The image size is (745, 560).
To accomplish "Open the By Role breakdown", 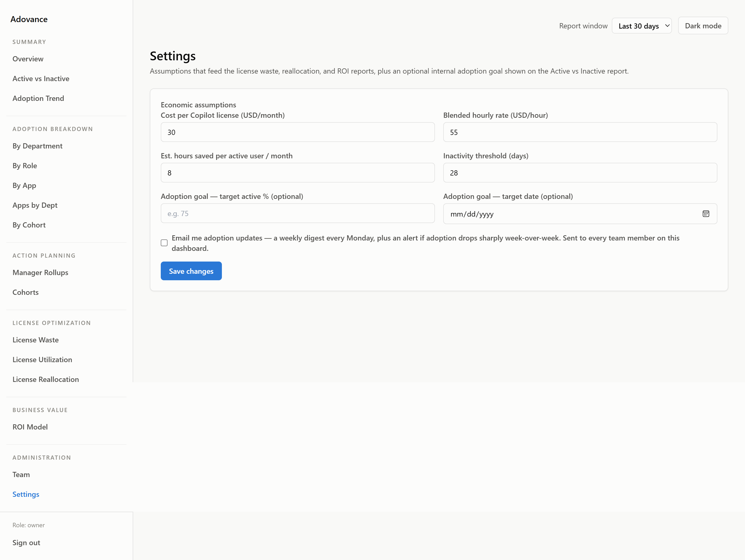I will click(25, 166).
